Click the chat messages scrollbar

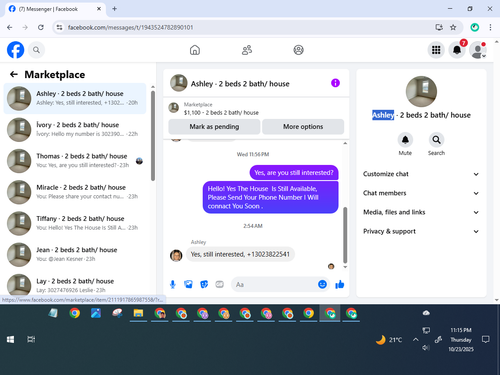345,235
